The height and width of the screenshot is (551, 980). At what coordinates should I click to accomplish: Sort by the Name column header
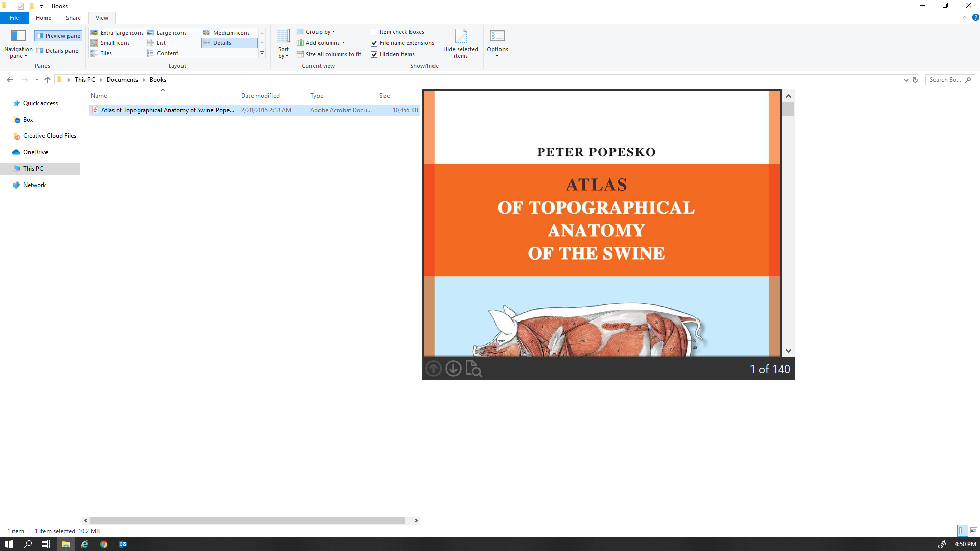coord(163,96)
